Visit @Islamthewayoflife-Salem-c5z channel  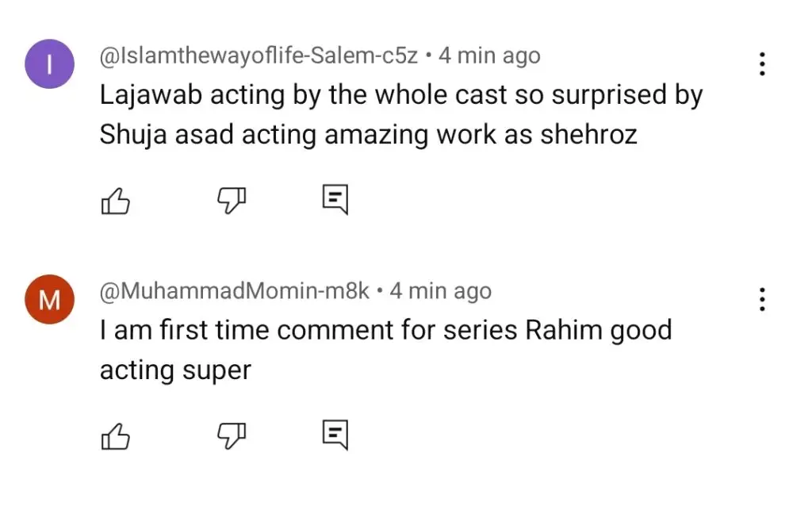(x=259, y=56)
